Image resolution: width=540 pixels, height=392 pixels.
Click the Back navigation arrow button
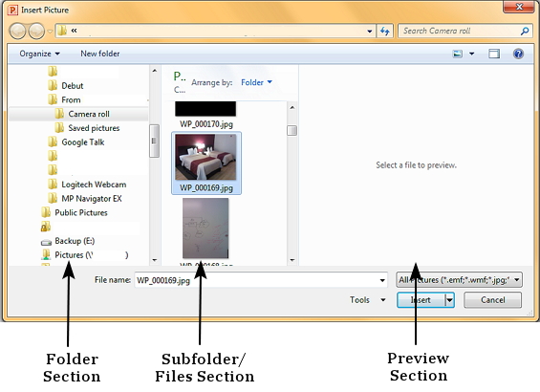tap(17, 32)
